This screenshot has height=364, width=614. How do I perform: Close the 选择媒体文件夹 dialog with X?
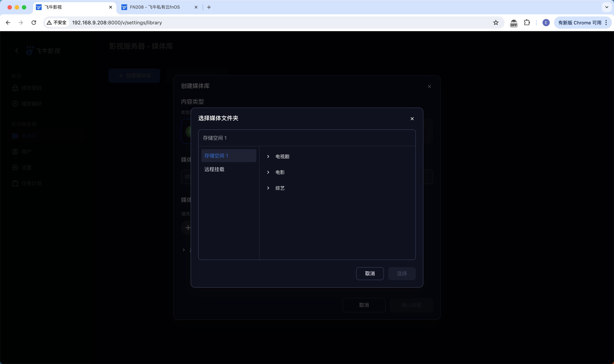[412, 119]
